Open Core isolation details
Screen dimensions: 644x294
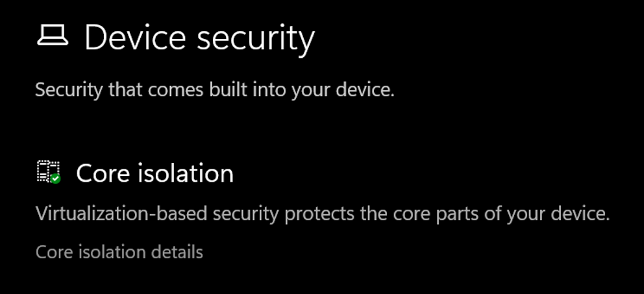tap(119, 252)
